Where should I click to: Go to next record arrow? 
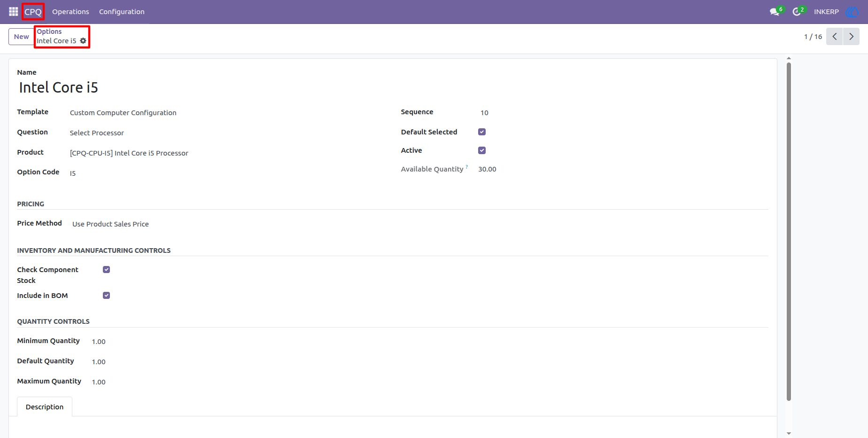851,36
